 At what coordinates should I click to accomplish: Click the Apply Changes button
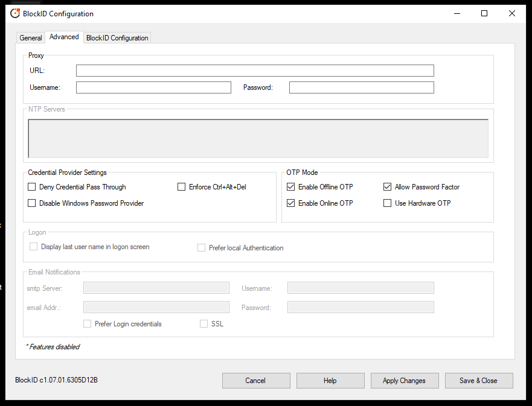coord(405,381)
